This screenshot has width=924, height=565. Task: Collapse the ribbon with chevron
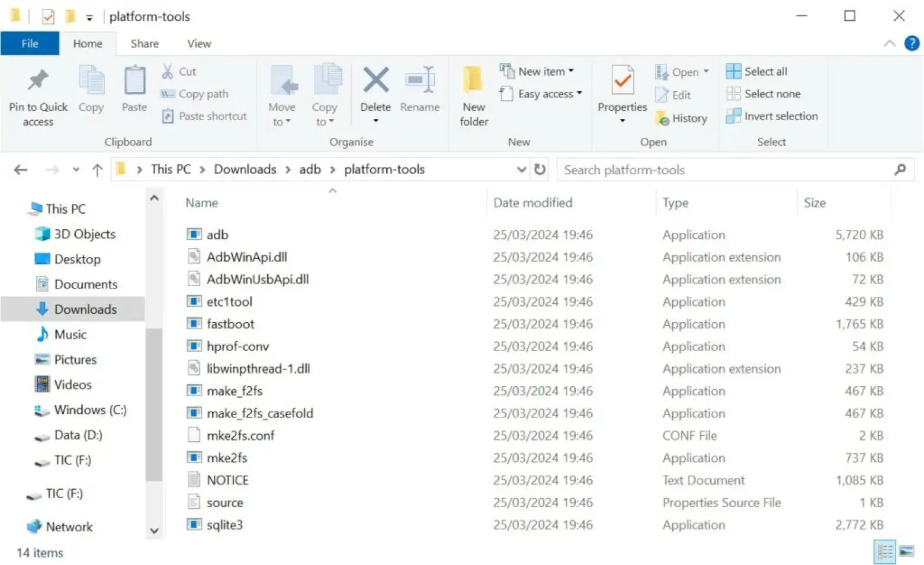pyautogui.click(x=889, y=43)
